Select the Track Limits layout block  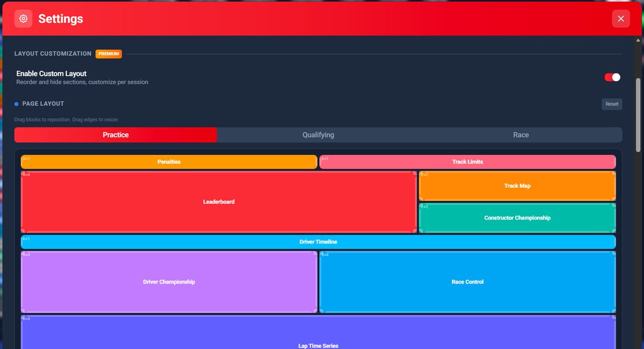pos(467,162)
